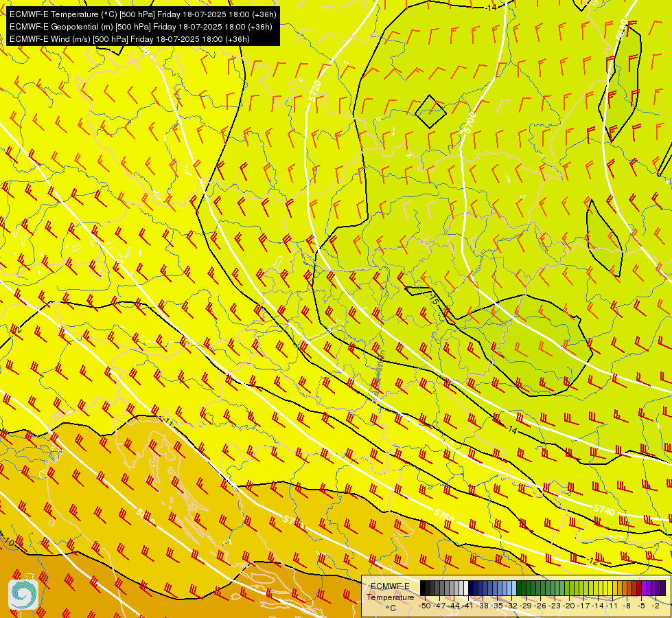Select the ECMWF-E Wind 500 hPa header line
The image size is (672, 618).
(x=130, y=39)
